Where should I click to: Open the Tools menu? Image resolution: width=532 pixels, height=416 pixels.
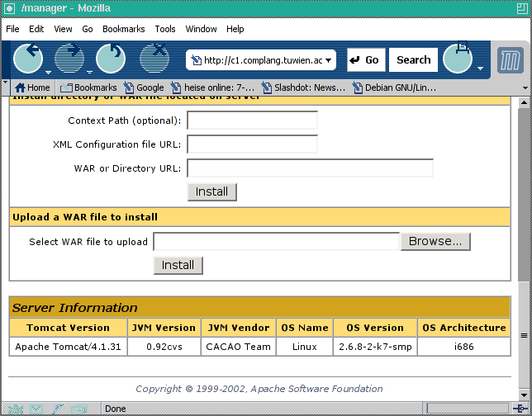click(165, 29)
